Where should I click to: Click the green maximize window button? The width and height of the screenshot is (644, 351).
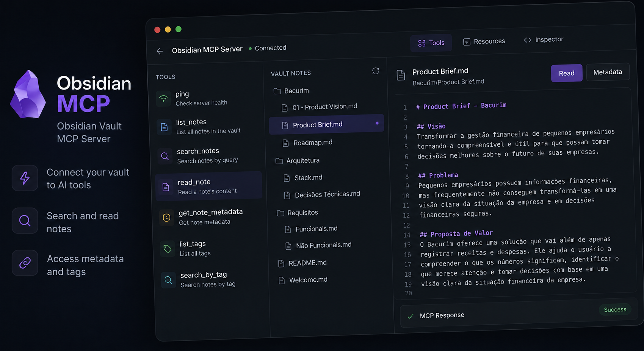coord(179,29)
